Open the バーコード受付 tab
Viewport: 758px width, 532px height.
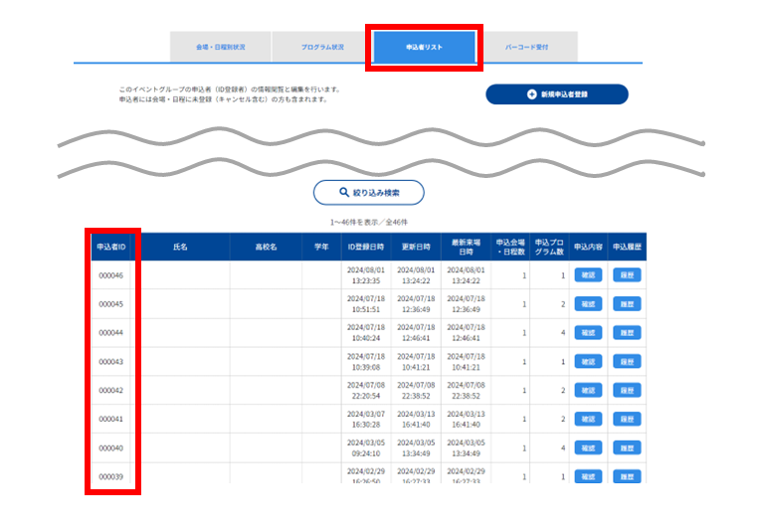point(526,47)
